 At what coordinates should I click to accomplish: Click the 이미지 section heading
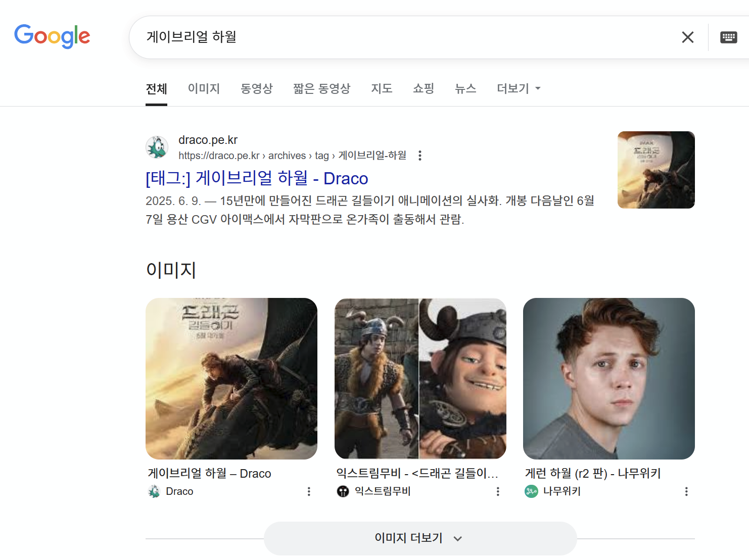[x=171, y=270]
